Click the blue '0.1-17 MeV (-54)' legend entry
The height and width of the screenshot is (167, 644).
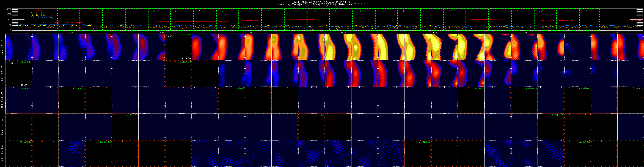point(42,17)
